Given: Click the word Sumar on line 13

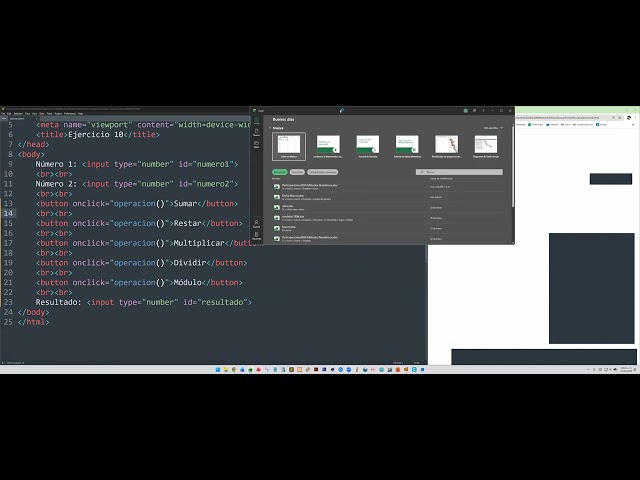Looking at the screenshot, I should pyautogui.click(x=185, y=204).
